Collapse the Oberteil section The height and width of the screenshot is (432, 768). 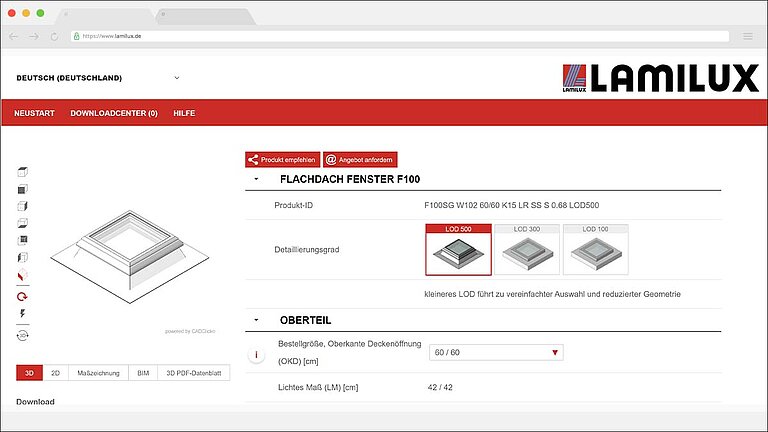(257, 321)
